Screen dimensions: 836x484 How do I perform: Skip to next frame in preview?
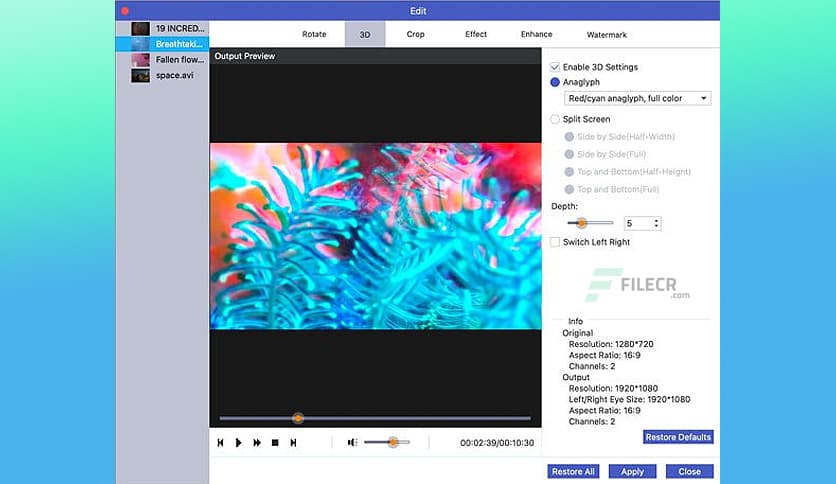click(x=293, y=442)
